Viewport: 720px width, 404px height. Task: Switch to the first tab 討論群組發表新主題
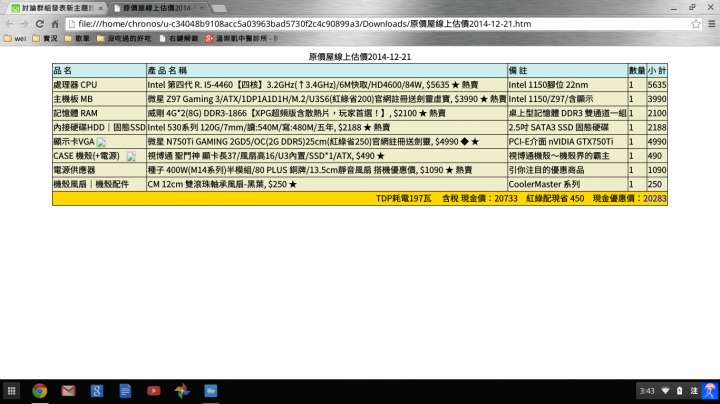[56, 8]
